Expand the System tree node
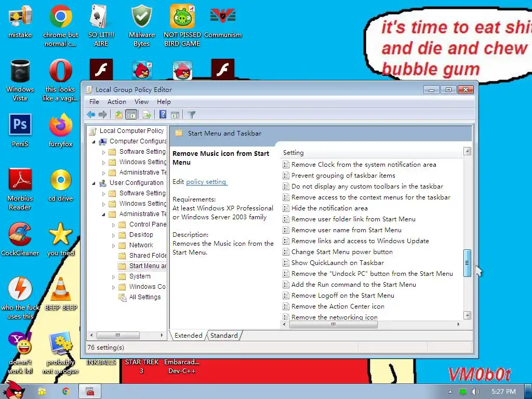The height and width of the screenshot is (399, 532). (x=114, y=277)
